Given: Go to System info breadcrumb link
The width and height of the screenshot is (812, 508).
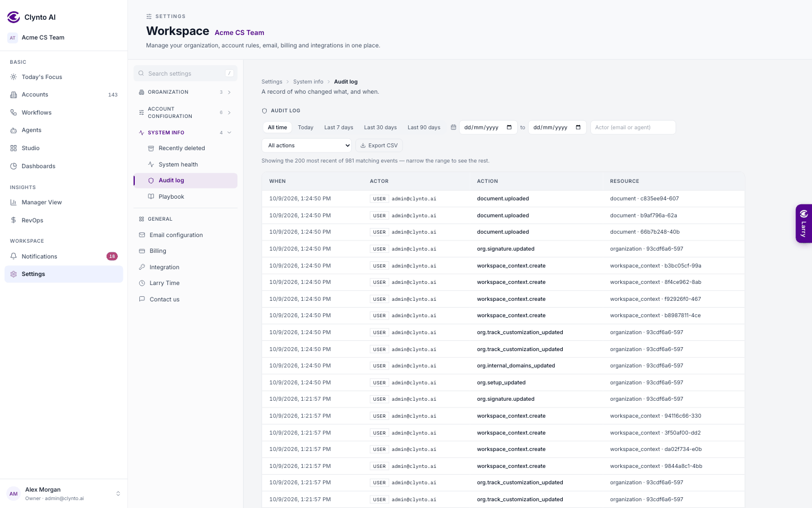Looking at the screenshot, I should point(308,82).
